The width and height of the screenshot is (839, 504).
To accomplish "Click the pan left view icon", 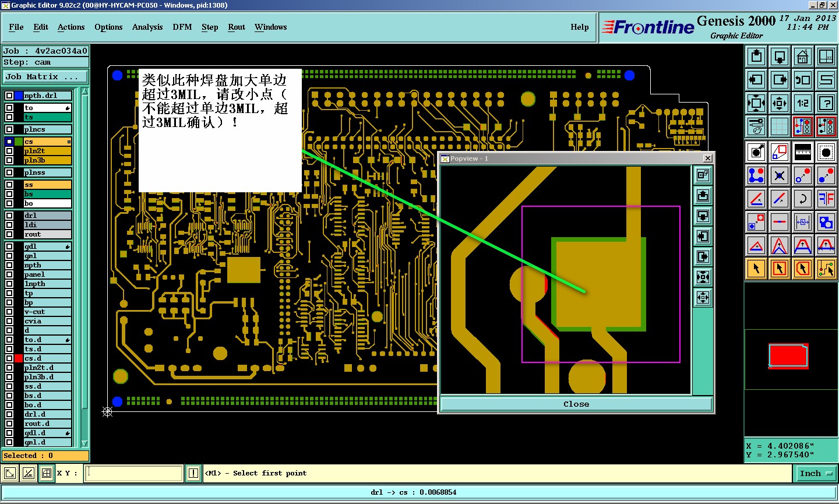I will [x=756, y=80].
